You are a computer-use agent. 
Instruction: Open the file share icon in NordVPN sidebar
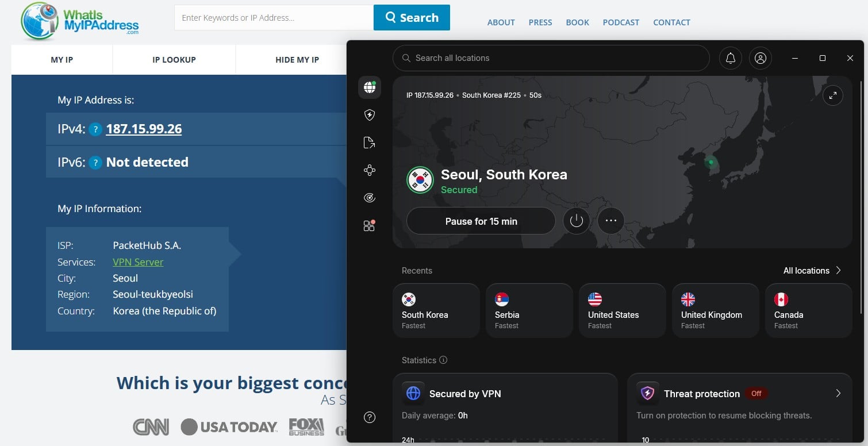click(370, 143)
